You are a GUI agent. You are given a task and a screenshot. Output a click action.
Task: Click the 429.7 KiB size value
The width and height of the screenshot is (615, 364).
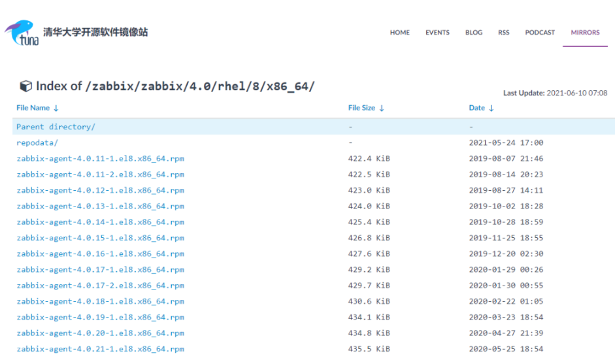[369, 286]
